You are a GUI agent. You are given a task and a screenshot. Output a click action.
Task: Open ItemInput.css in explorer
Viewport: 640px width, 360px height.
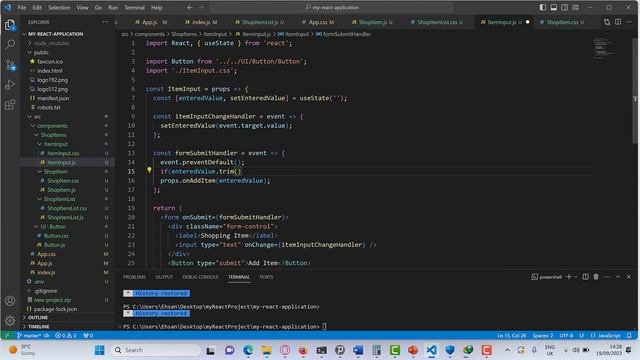point(63,153)
